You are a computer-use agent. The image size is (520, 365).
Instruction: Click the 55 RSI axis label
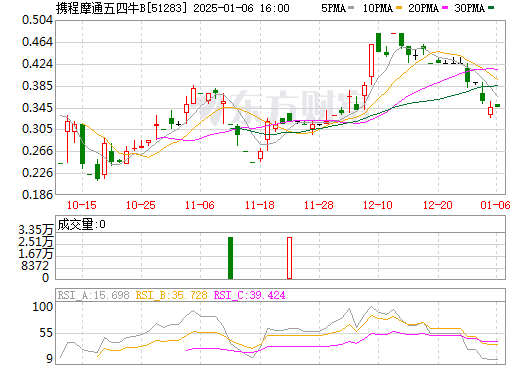(46, 333)
